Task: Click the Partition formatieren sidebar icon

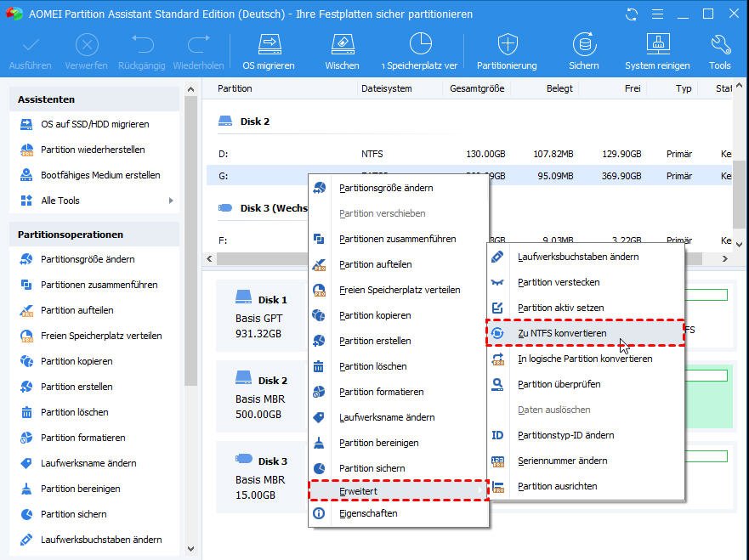Action: point(26,438)
